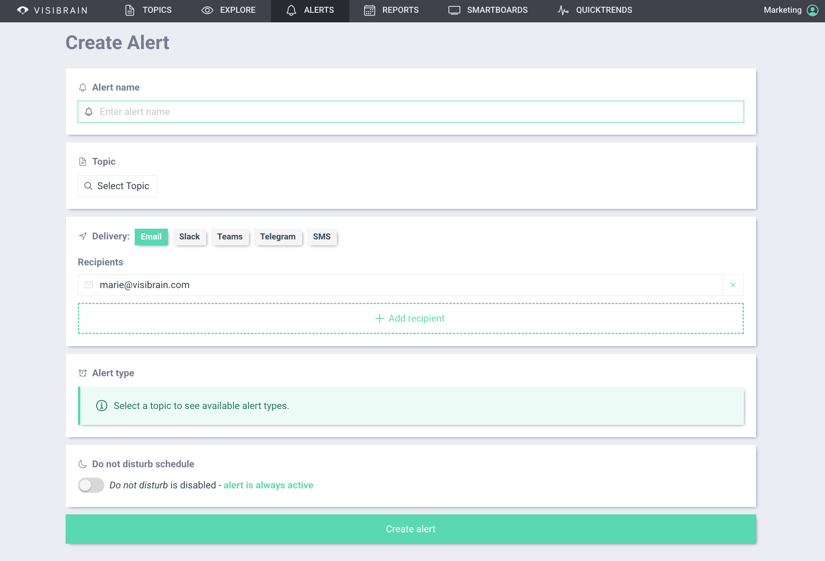Screen dimensions: 825x561
Task: Click the Add recipient button
Action: coord(411,318)
